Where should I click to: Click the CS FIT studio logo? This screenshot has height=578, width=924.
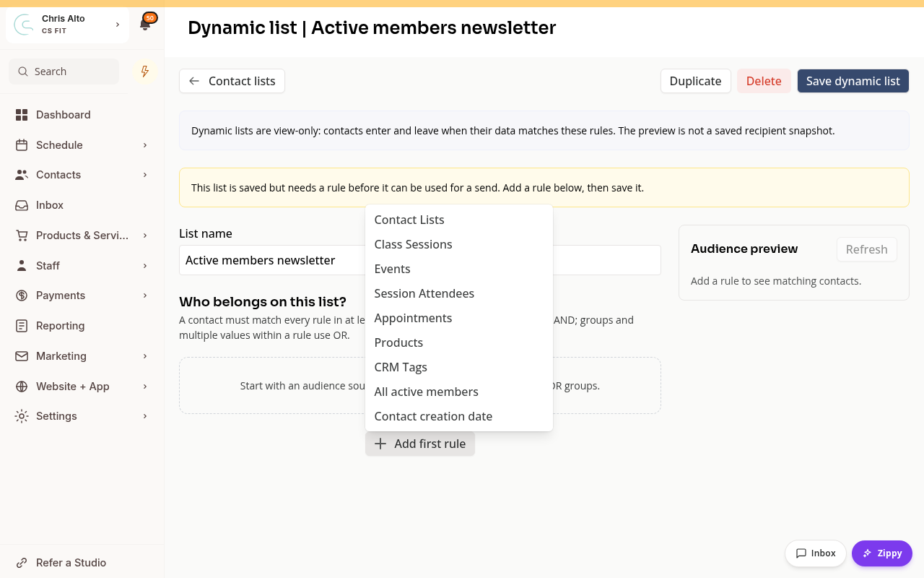[x=24, y=25]
